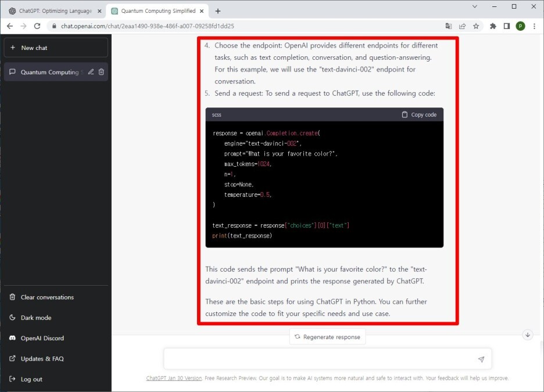Open tab search dropdown chevron
This screenshot has width=544, height=392.
pyautogui.click(x=475, y=6)
